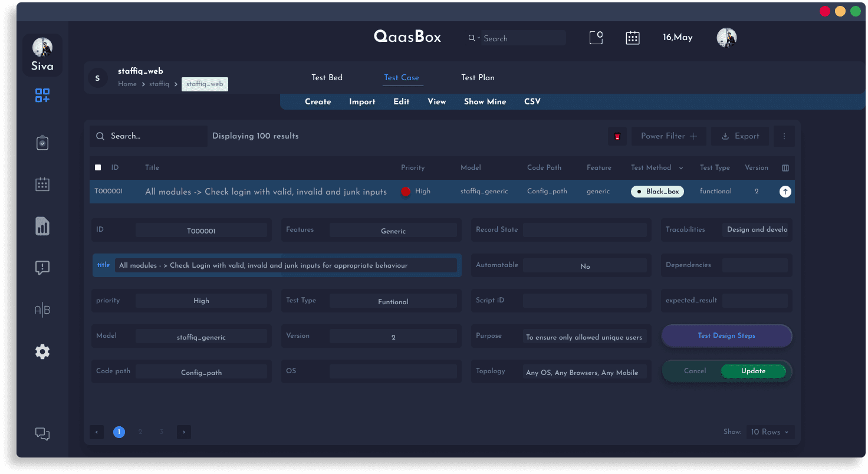This screenshot has height=474, width=868.
Task: Click the header search magnifier icon
Action: tap(472, 38)
